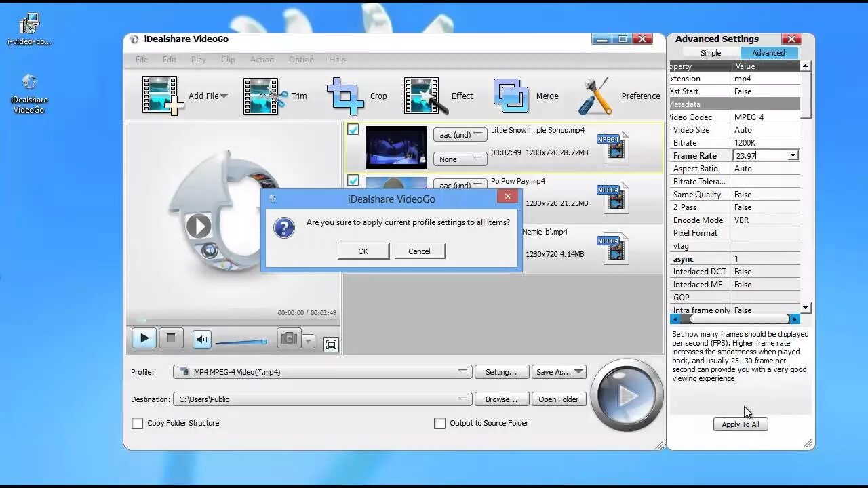Screen dimensions: 868x488
Task: Click the 2-Pass False value
Action: 766,207
